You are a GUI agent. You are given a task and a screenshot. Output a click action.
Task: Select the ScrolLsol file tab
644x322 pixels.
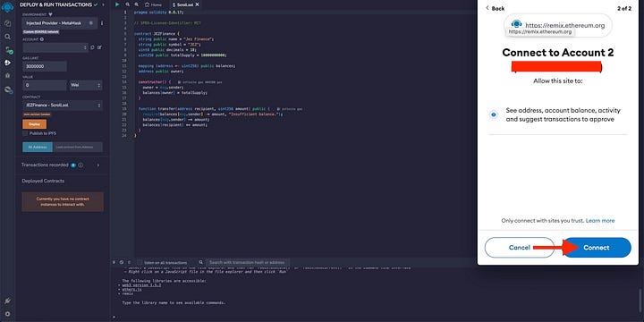(x=183, y=4)
